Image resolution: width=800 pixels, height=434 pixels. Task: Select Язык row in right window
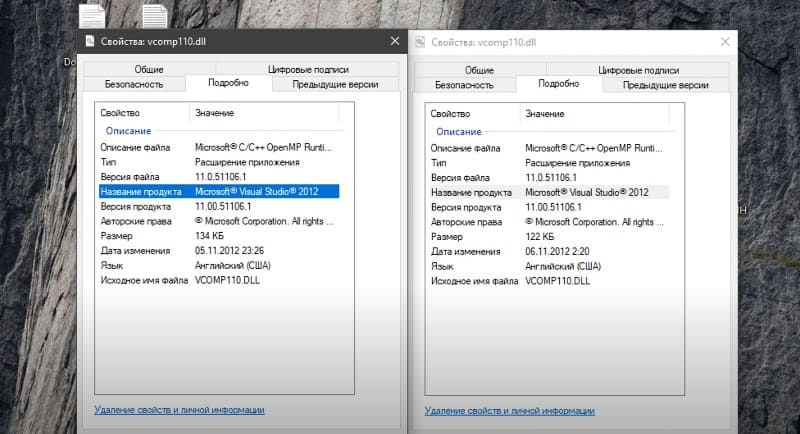point(549,267)
